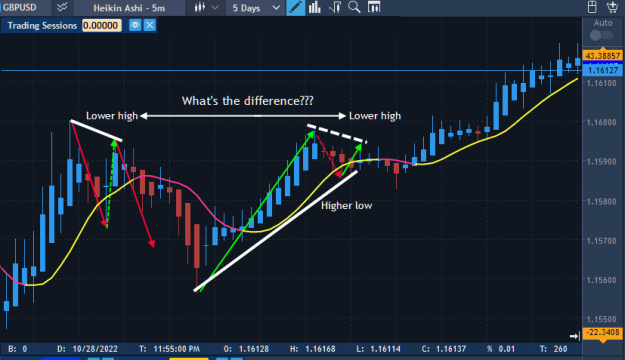Open the bar chart indicators icon
Screen dimensions: 625x360
pyautogui.click(x=315, y=7)
